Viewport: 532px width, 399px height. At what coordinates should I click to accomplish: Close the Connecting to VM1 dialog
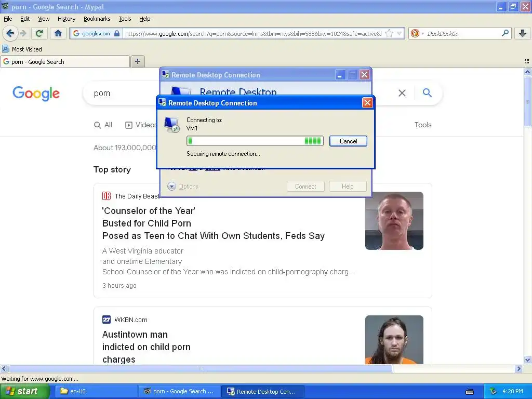[x=367, y=103]
